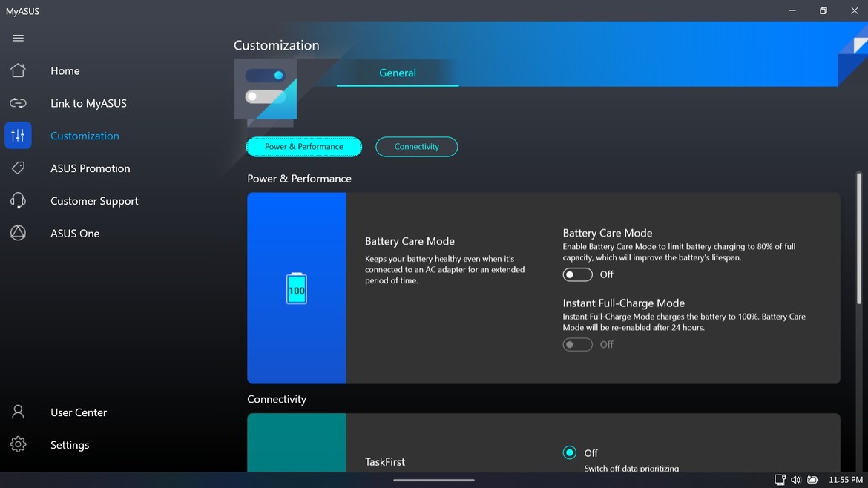Viewport: 868px width, 488px height.
Task: Select the TaskFirst Off radio button
Action: pyautogui.click(x=569, y=452)
